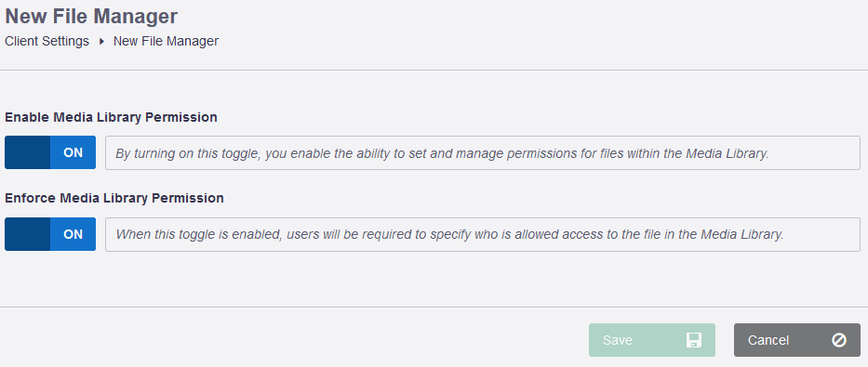Click the 'Save' text on save button

618,340
